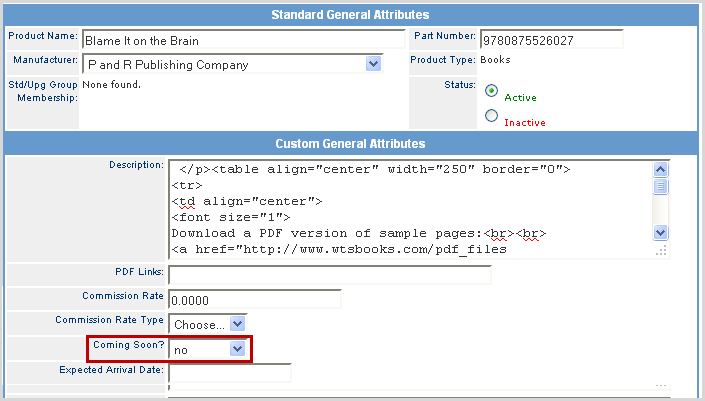Click inside the Product Name field

(x=243, y=41)
